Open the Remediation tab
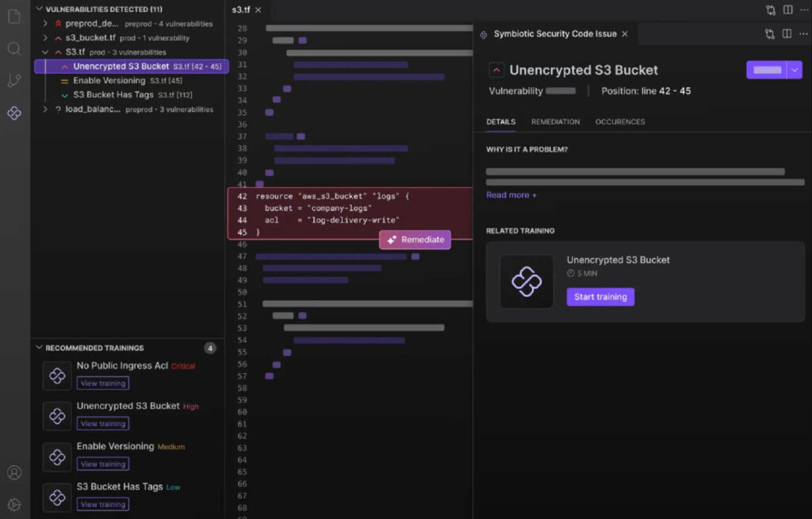 555,122
